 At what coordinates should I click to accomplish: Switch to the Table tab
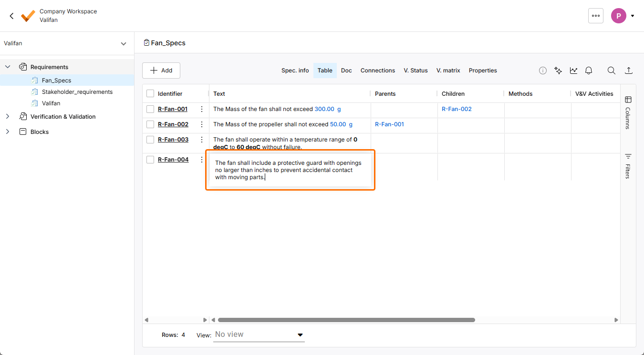325,71
